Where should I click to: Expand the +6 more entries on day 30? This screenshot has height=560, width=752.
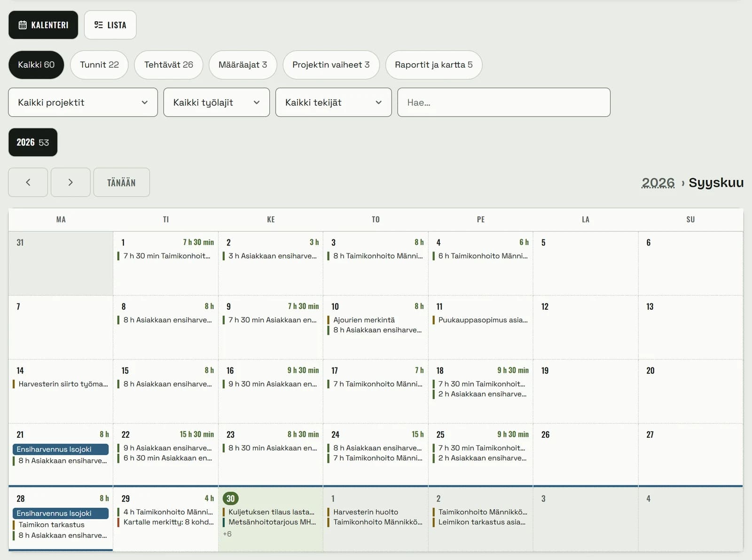pyautogui.click(x=227, y=534)
